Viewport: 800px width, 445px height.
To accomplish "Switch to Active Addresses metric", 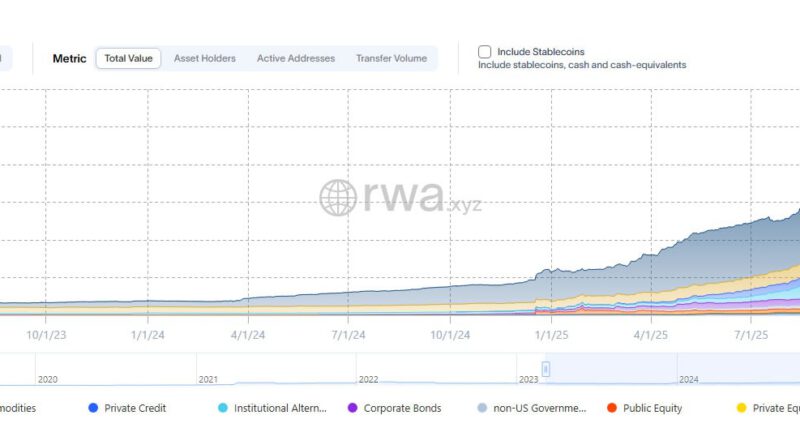I will click(296, 59).
